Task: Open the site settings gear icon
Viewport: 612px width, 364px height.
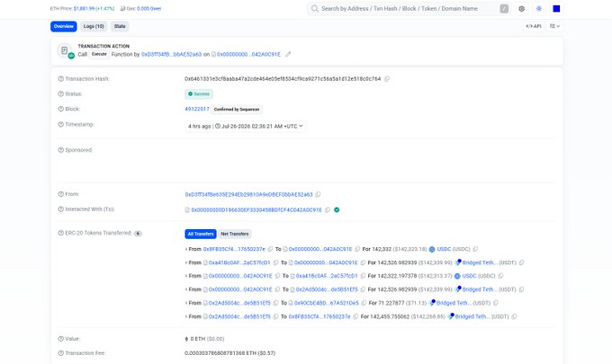Action: [x=521, y=9]
